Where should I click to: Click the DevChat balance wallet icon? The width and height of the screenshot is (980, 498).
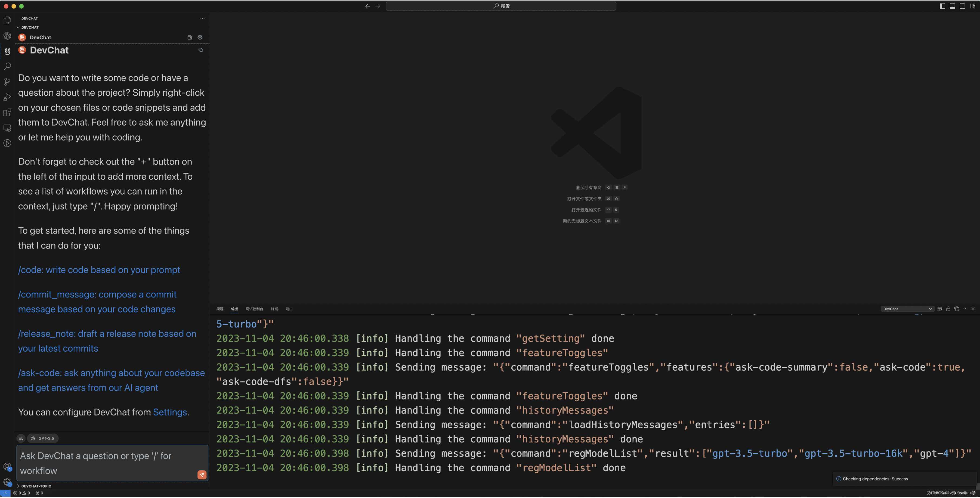[190, 37]
